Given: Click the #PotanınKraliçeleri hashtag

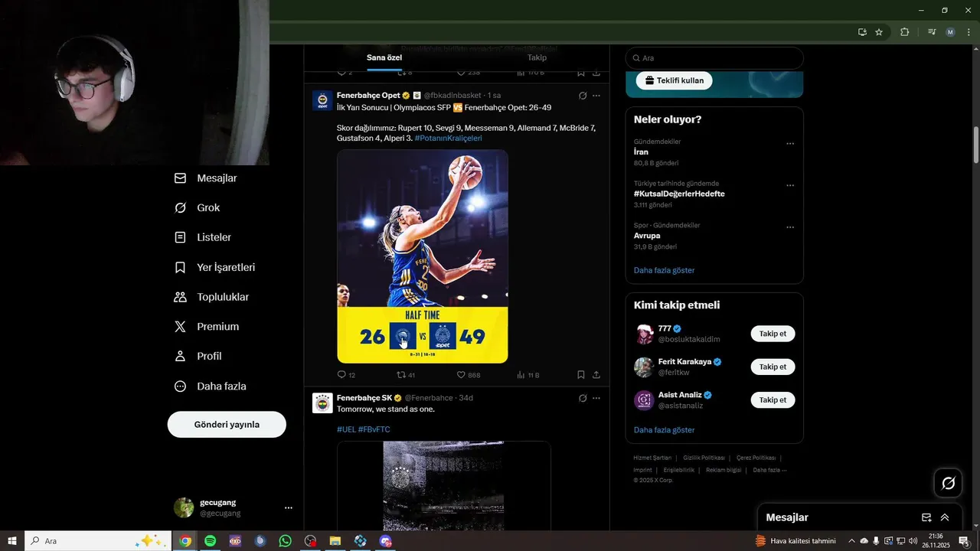Looking at the screenshot, I should (449, 139).
